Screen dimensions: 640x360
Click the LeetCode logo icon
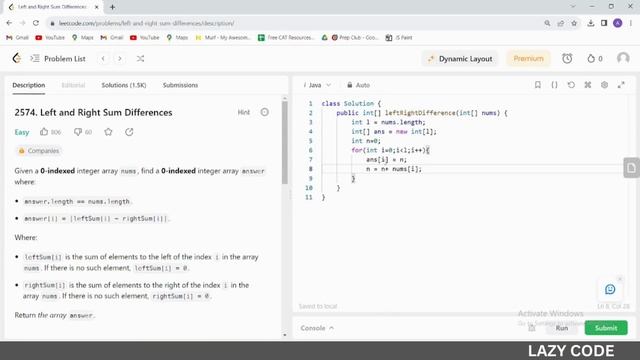16,58
